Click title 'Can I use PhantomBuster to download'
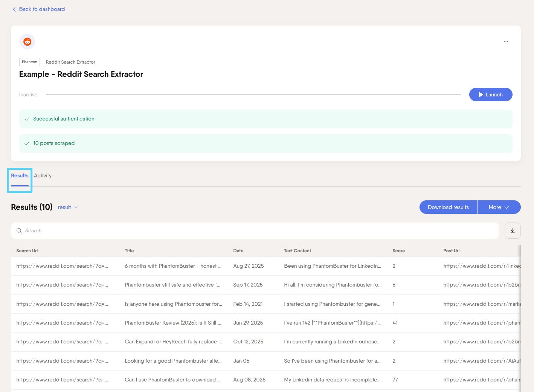The width and height of the screenshot is (534, 392). [173, 380]
